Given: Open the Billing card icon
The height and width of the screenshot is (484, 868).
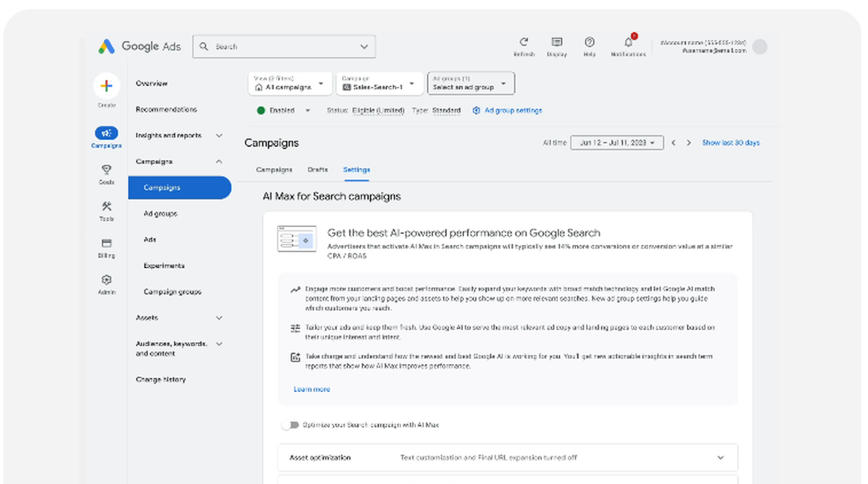Looking at the screenshot, I should (x=106, y=243).
